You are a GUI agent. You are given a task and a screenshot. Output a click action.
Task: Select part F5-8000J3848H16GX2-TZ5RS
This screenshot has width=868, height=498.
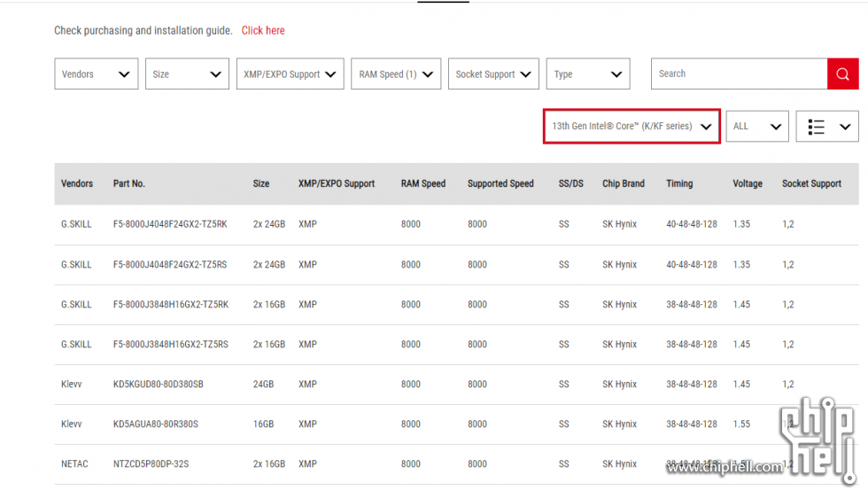click(x=170, y=344)
